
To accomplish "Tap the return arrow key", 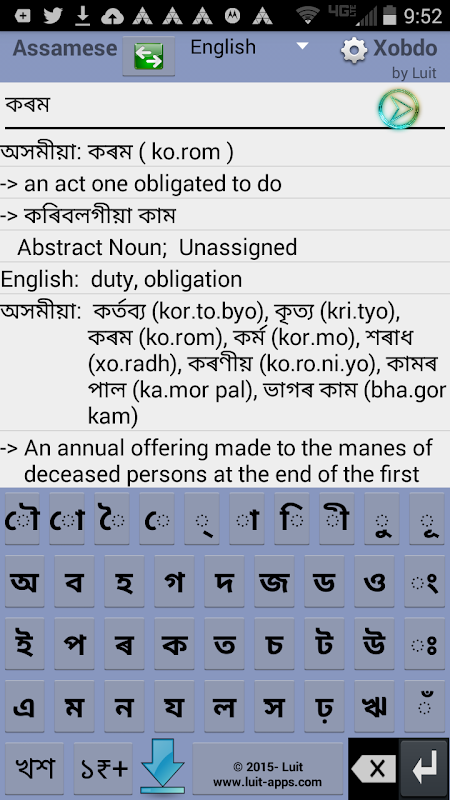I will [424, 767].
